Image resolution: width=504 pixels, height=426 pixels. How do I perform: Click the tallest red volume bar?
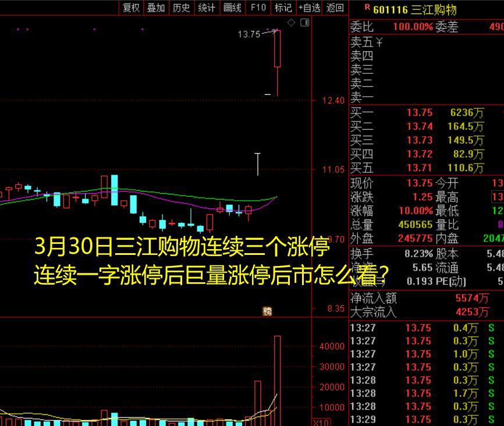[x=278, y=378]
